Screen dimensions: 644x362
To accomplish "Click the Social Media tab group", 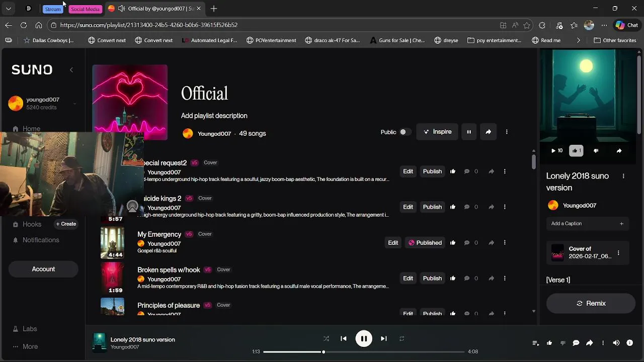I will 85,9.
